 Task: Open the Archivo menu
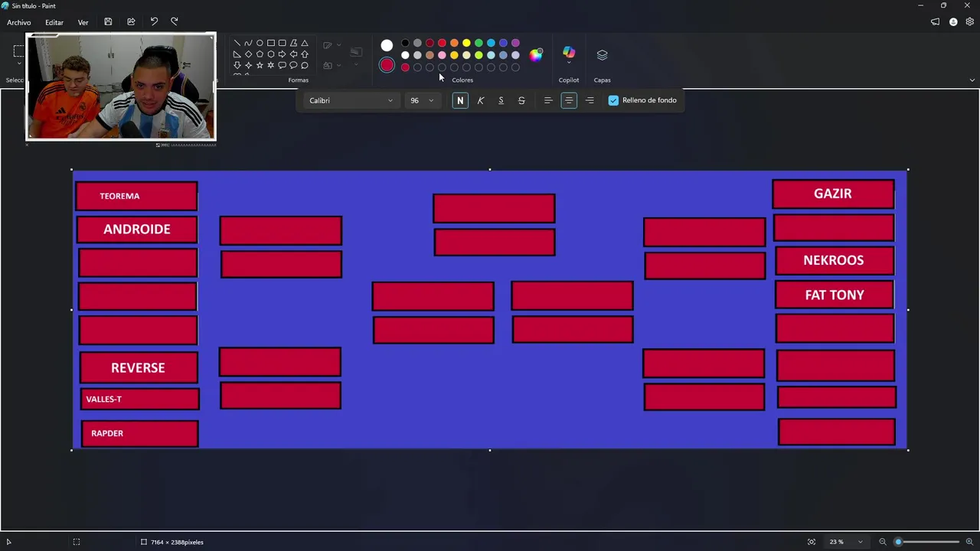pos(19,22)
